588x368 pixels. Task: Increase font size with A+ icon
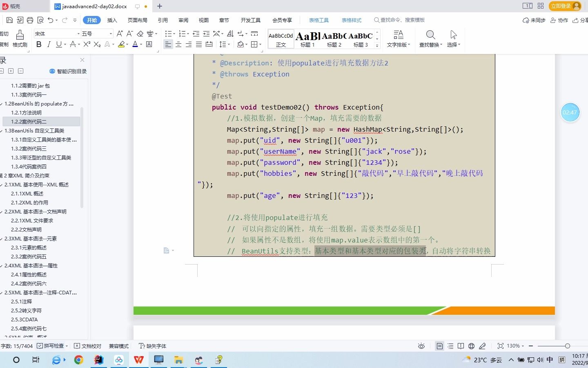click(119, 34)
